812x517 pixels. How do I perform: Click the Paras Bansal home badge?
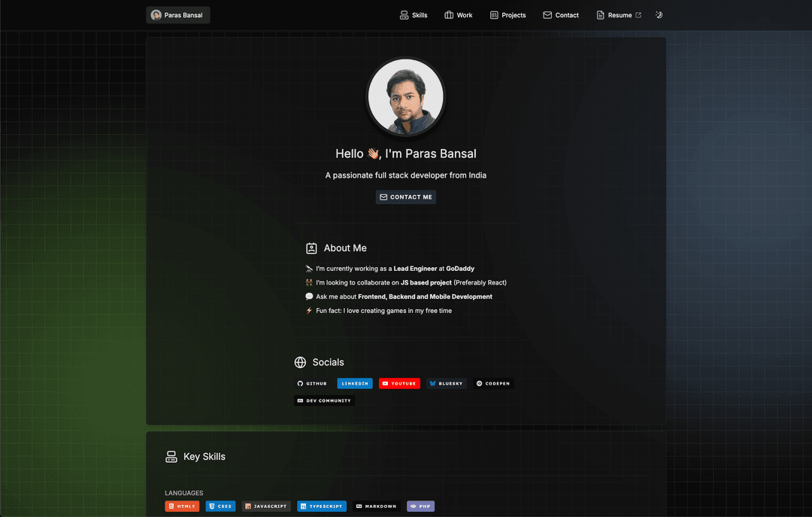(x=177, y=15)
